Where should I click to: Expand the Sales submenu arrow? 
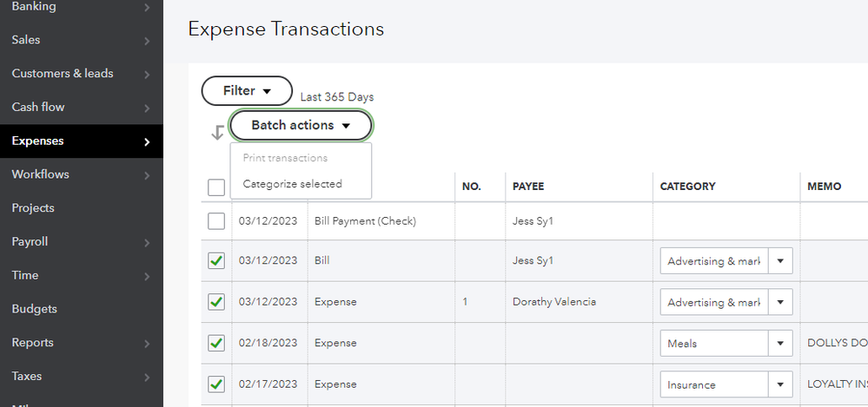[x=146, y=41]
